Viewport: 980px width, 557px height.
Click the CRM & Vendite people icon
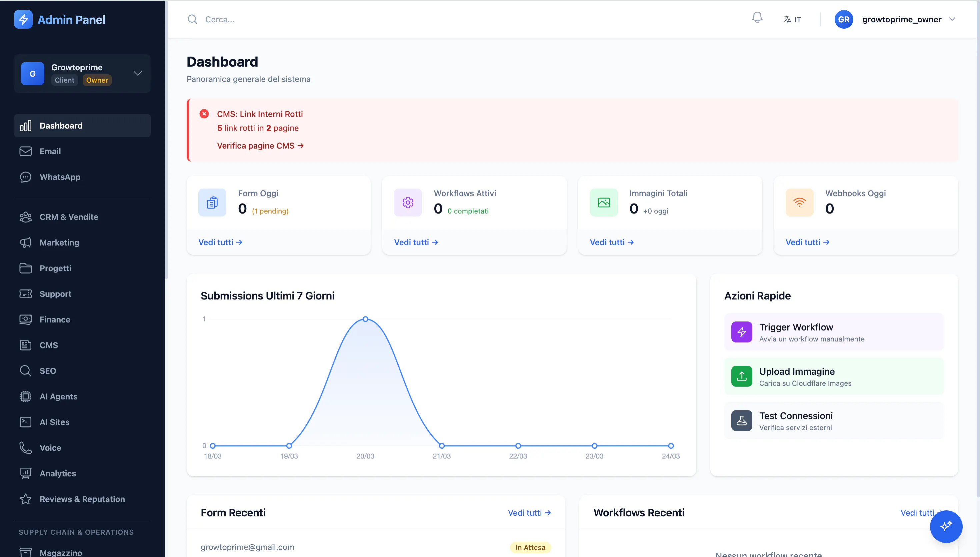pos(26,217)
